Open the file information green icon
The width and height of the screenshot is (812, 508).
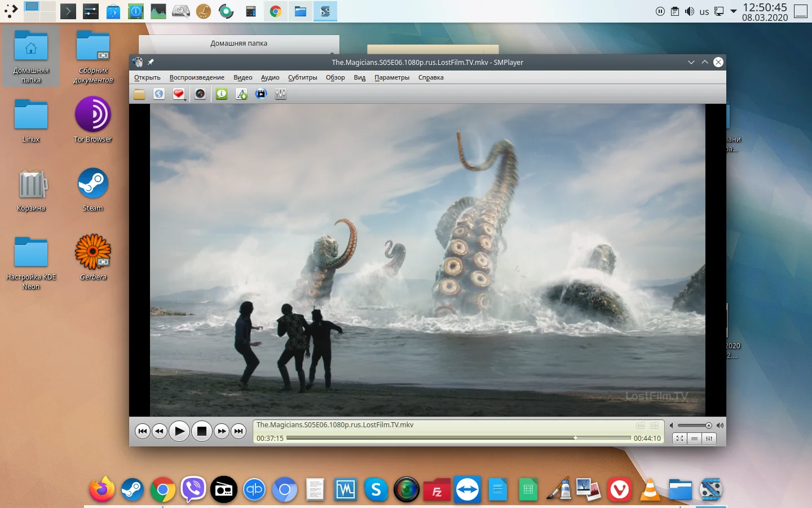[x=222, y=94]
